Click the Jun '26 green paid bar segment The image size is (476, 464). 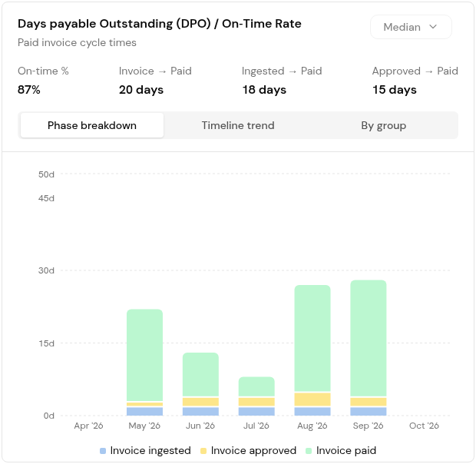[x=200, y=374]
